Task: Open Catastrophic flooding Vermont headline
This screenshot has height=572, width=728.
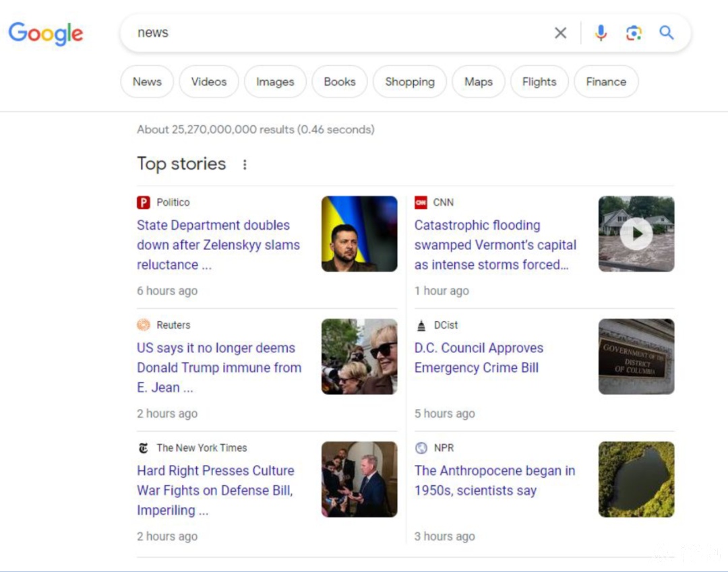Action: [495, 245]
